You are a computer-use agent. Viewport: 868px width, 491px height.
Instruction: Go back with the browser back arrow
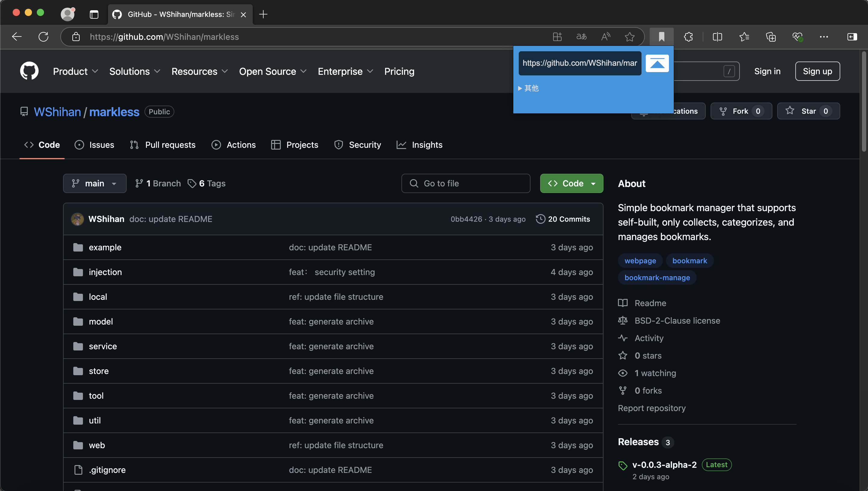17,36
